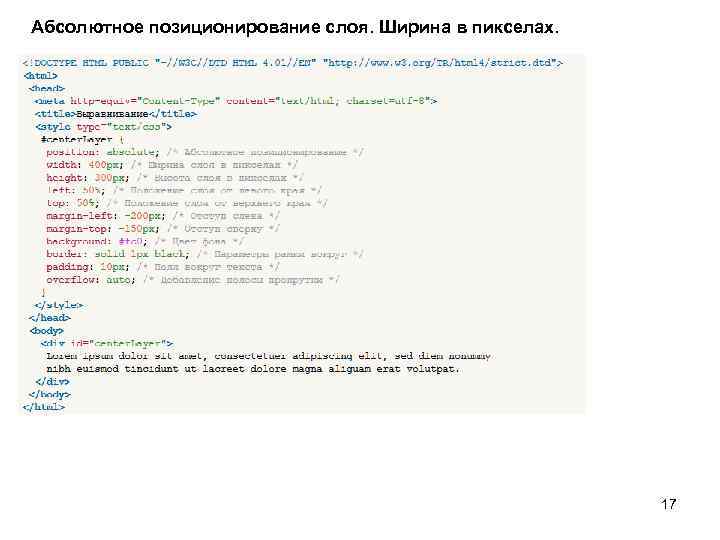Click the closing </head> tag
This screenshot has width=720, height=540.
click(50, 318)
